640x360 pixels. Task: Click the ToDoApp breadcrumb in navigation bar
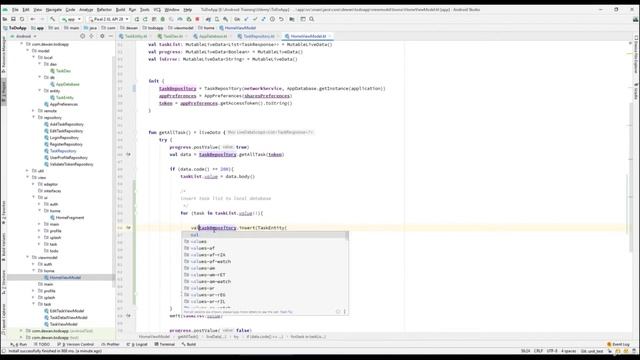coord(15,28)
